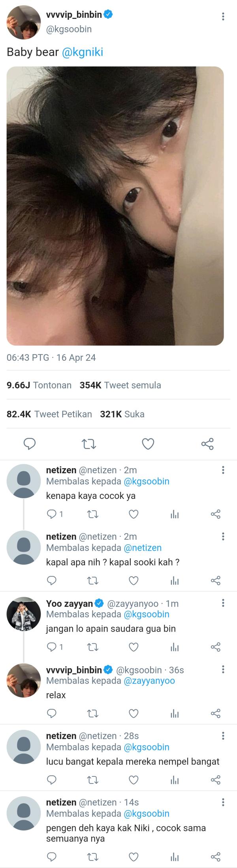Reply to 'kapal apa nih' comment

(x=52, y=580)
